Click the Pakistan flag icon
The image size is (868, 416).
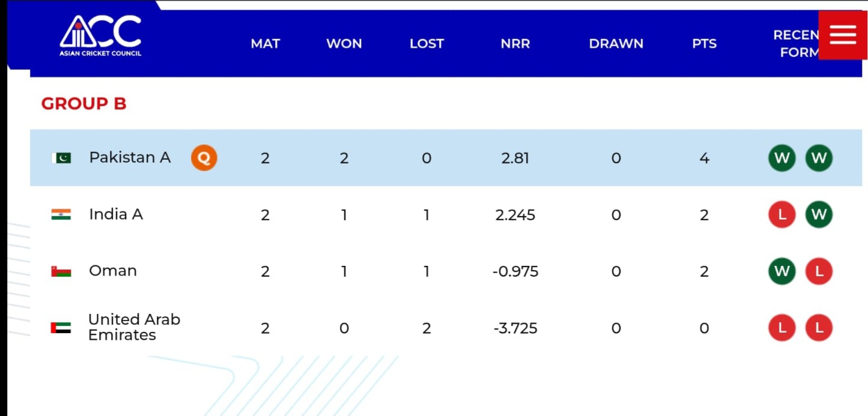click(61, 158)
